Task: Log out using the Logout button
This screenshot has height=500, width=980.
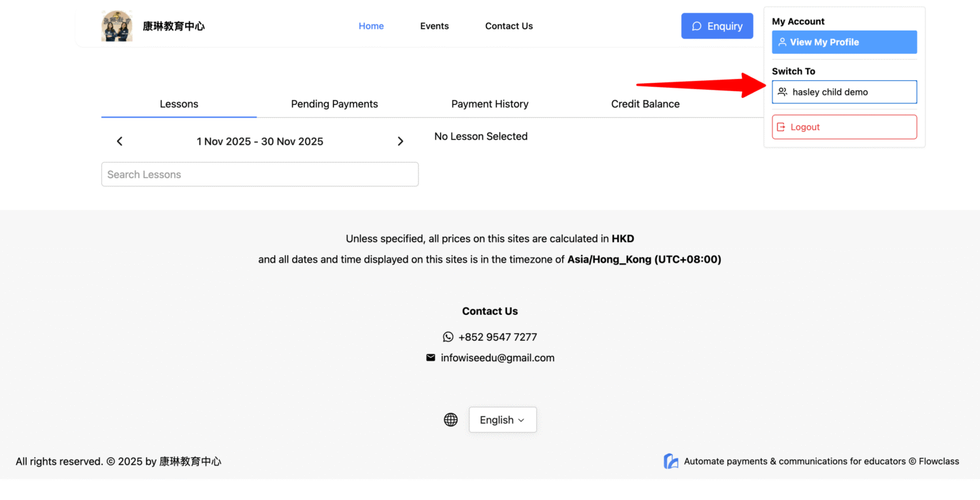Action: [844, 127]
